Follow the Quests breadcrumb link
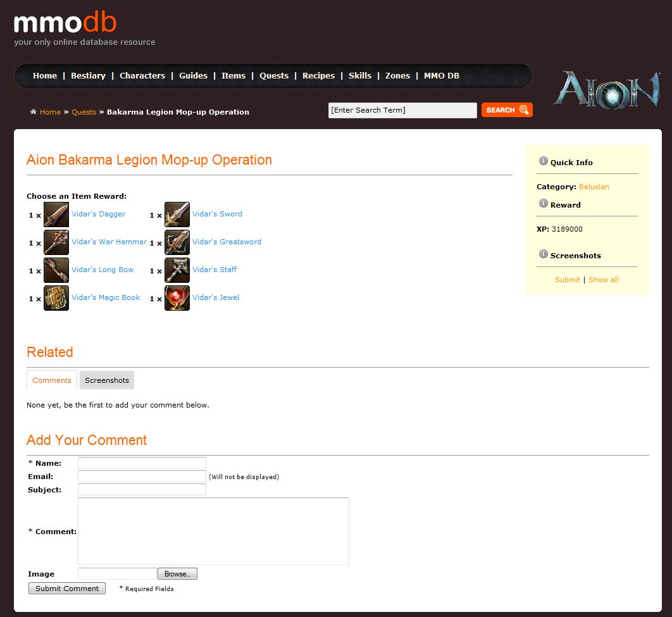The image size is (672, 617). pyautogui.click(x=84, y=112)
